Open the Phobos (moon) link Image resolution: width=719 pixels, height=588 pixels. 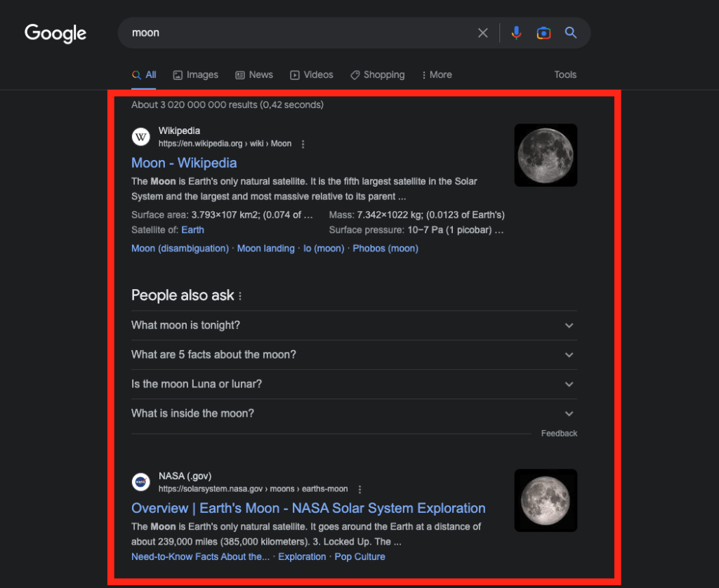coord(385,248)
